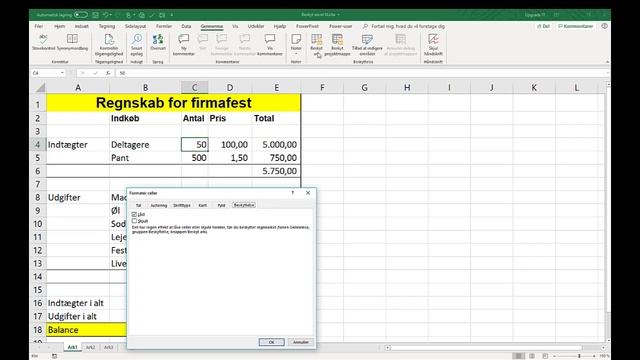The width and height of the screenshot is (640, 360).
Task: Click cell with value 5.750,00
Action: click(276, 171)
